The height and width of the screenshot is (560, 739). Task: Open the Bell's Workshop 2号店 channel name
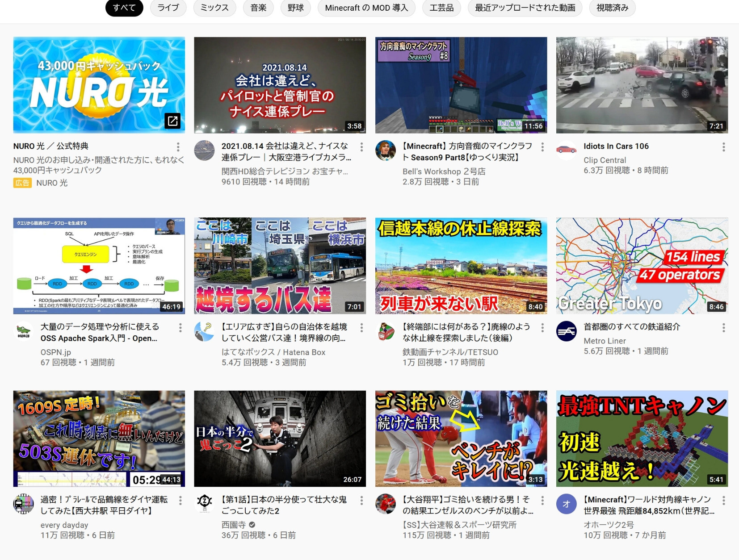pyautogui.click(x=444, y=171)
